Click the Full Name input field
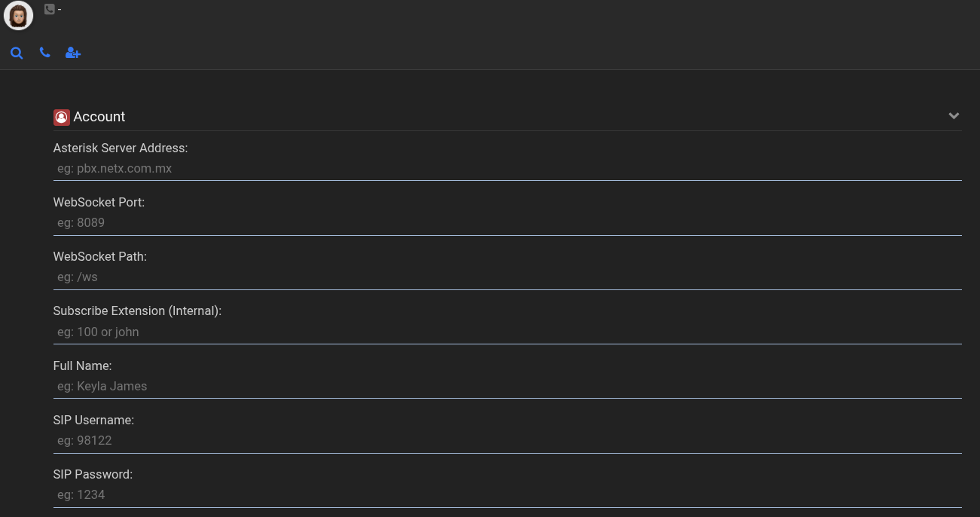The image size is (980, 517). (508, 387)
